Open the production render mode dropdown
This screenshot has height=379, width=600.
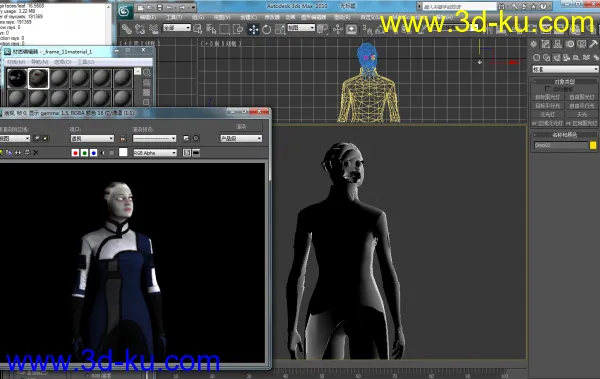(x=241, y=138)
